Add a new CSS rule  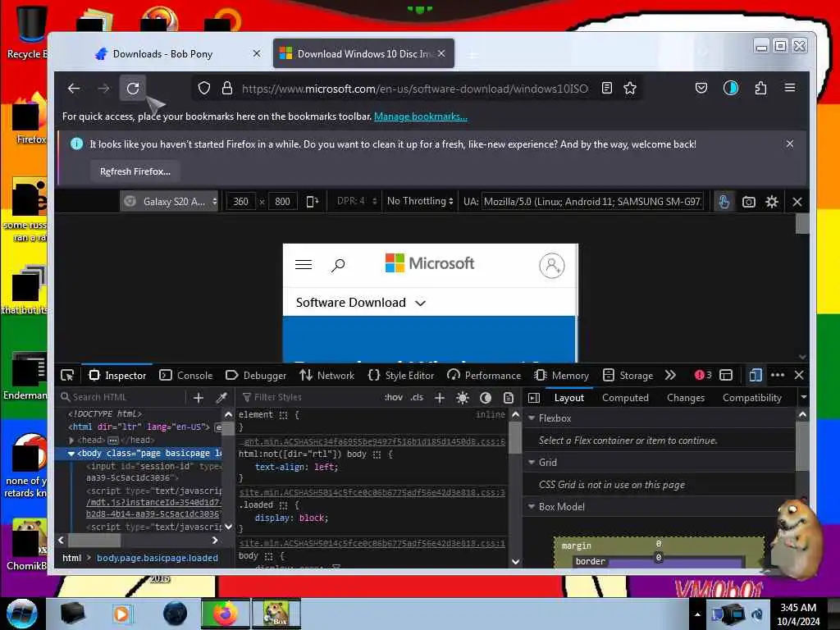point(440,398)
